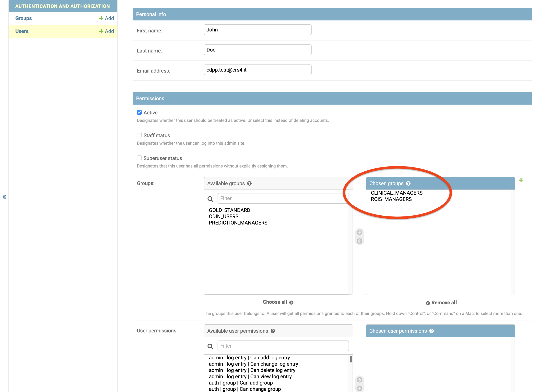Click right arrow to choose selected user permission

click(x=359, y=380)
